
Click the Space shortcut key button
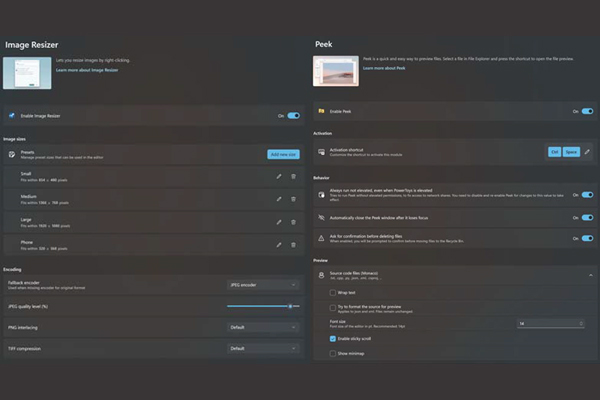[x=571, y=152]
